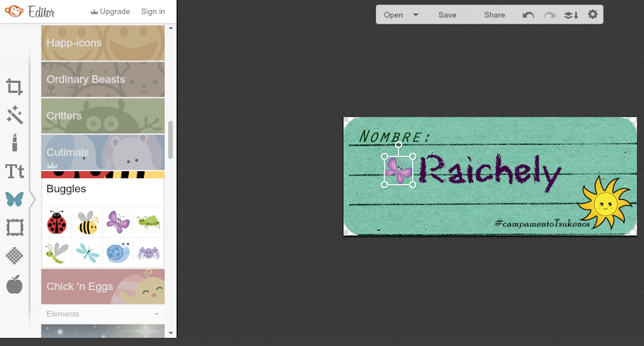The height and width of the screenshot is (346, 644).
Task: Select the Tt Text tool
Action: click(x=14, y=171)
